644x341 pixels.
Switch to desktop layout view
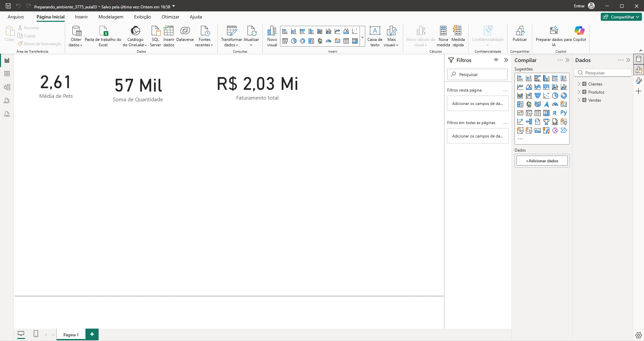21,334
